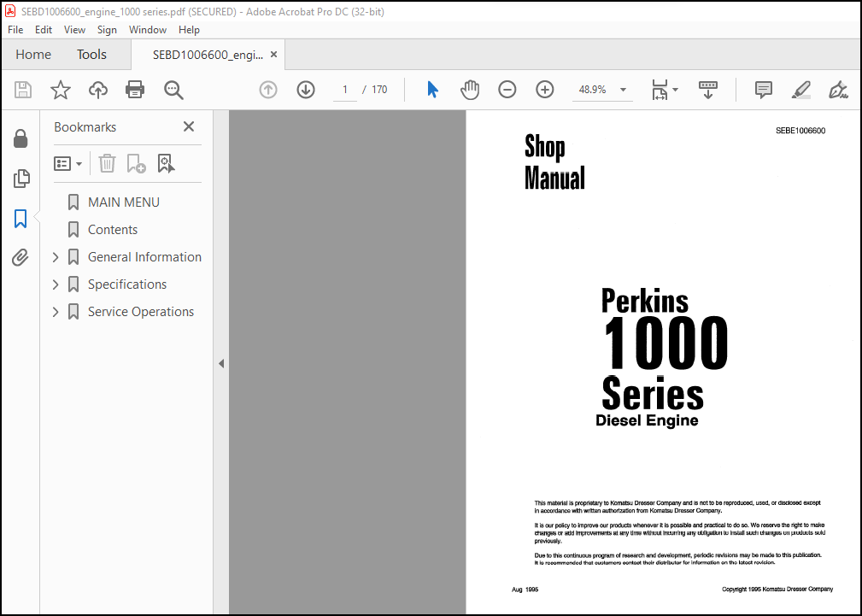Open the attachments paperclip panel
Viewport: 862px width, 616px height.
tap(21, 257)
